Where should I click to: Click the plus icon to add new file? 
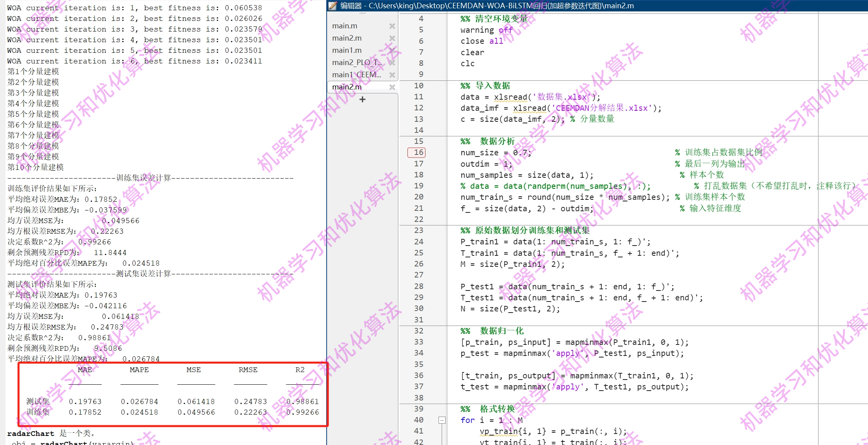coord(362,99)
